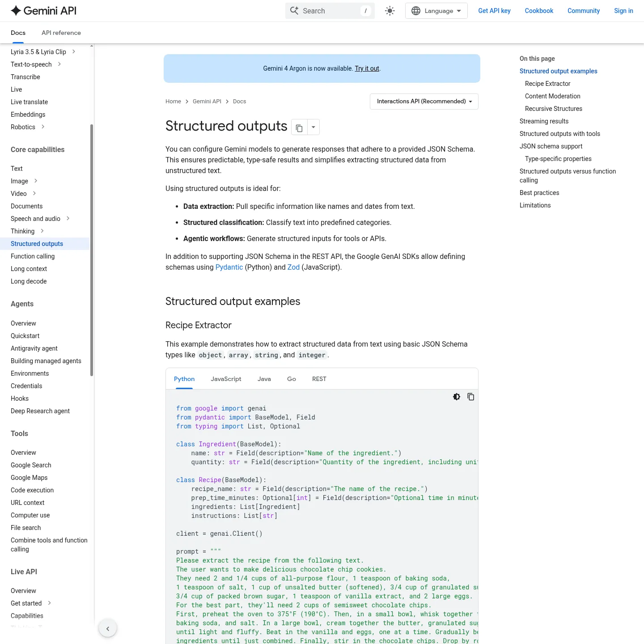Select the Go code tab
The height and width of the screenshot is (644, 644).
[292, 379]
